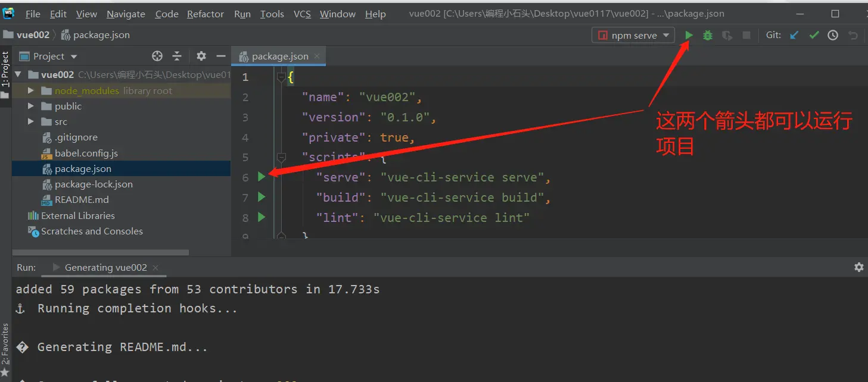Open the VCS menu

(302, 14)
